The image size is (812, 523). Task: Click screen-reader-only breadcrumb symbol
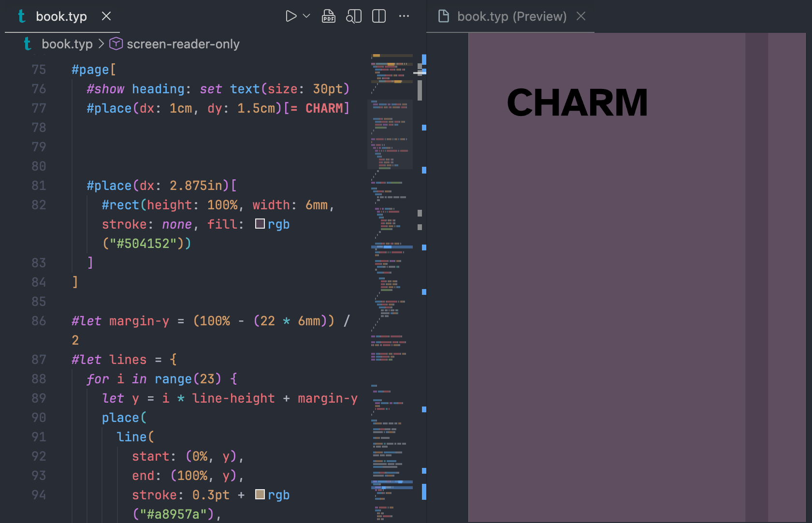pyautogui.click(x=183, y=44)
